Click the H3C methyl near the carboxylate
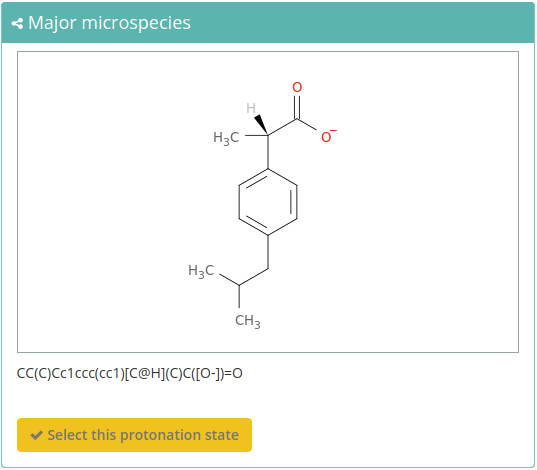The width and height of the screenshot is (537, 470). (226, 138)
